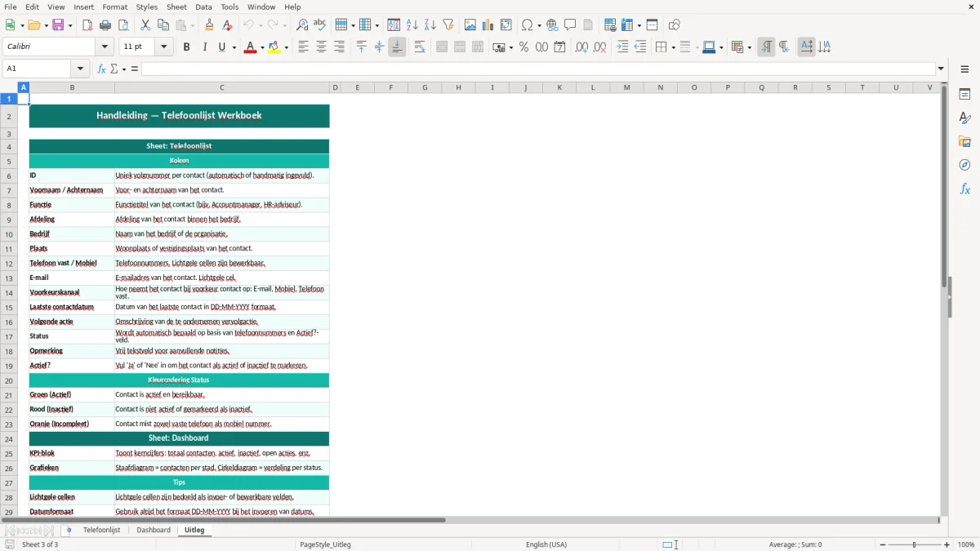Toggle Underline formatting
The height and width of the screenshot is (551, 980).
pos(222,47)
